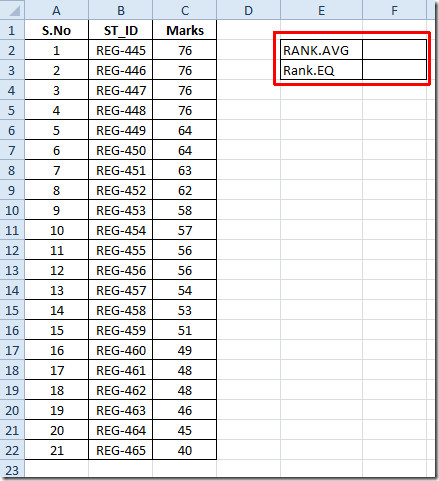Select cell REG-445
This screenshot has height=481, width=439.
120,50
